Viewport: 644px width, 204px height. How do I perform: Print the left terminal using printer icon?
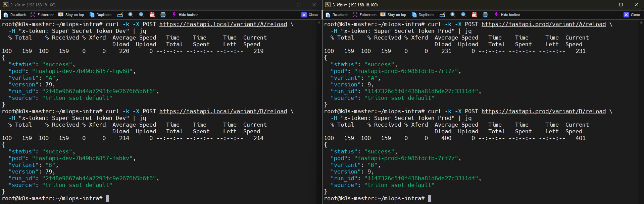point(163,15)
